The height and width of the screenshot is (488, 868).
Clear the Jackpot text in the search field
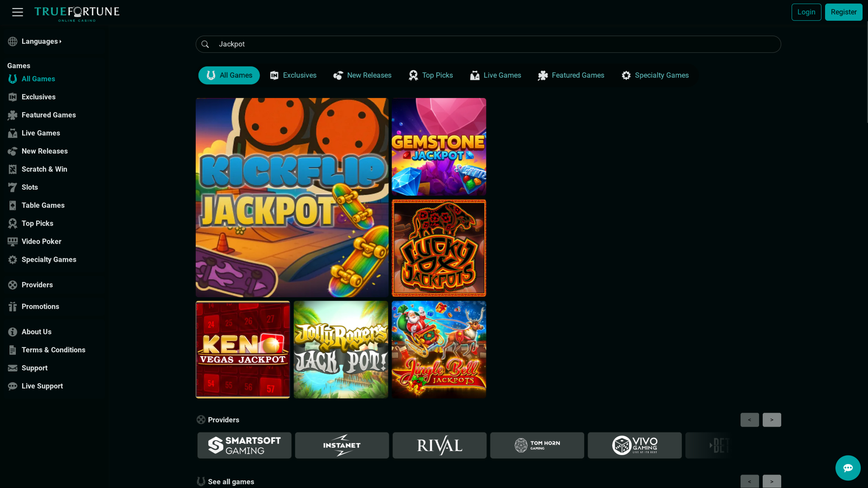pyautogui.click(x=231, y=44)
